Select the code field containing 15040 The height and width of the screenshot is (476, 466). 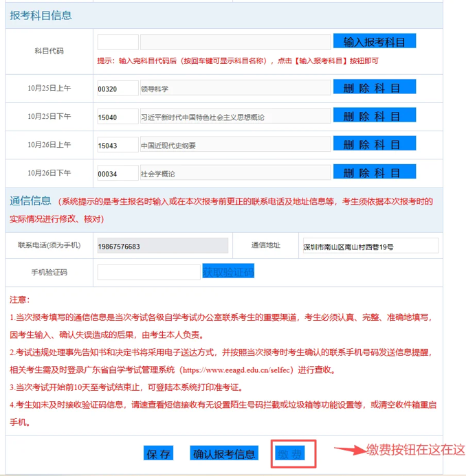118,117
